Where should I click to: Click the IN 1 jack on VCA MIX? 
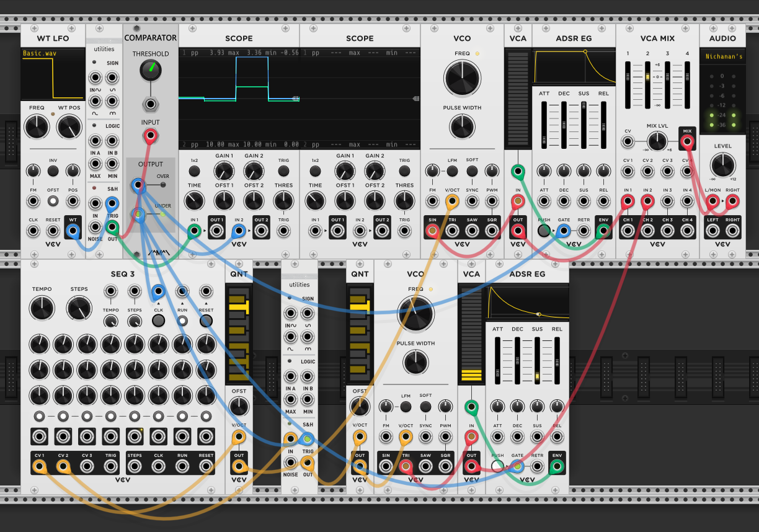point(628,201)
